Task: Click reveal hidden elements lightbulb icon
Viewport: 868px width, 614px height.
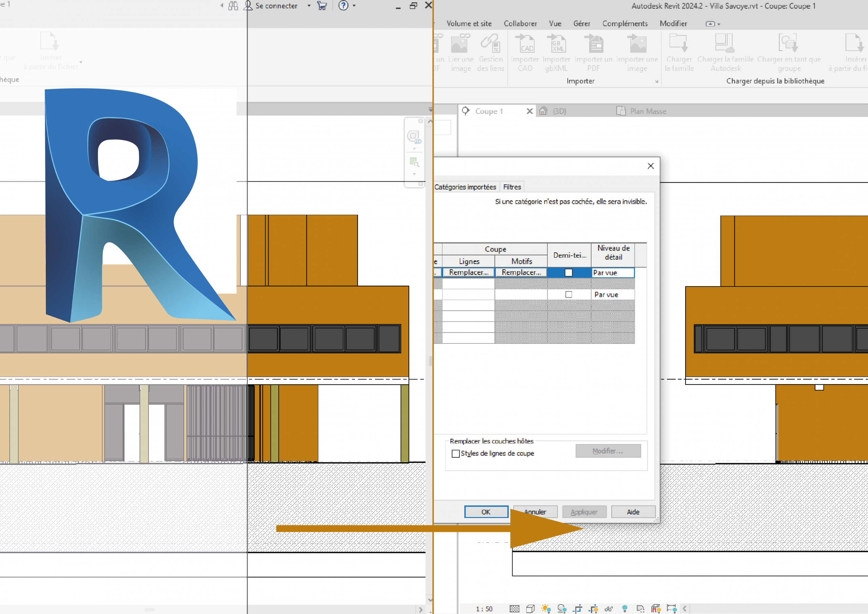Action: click(625, 609)
